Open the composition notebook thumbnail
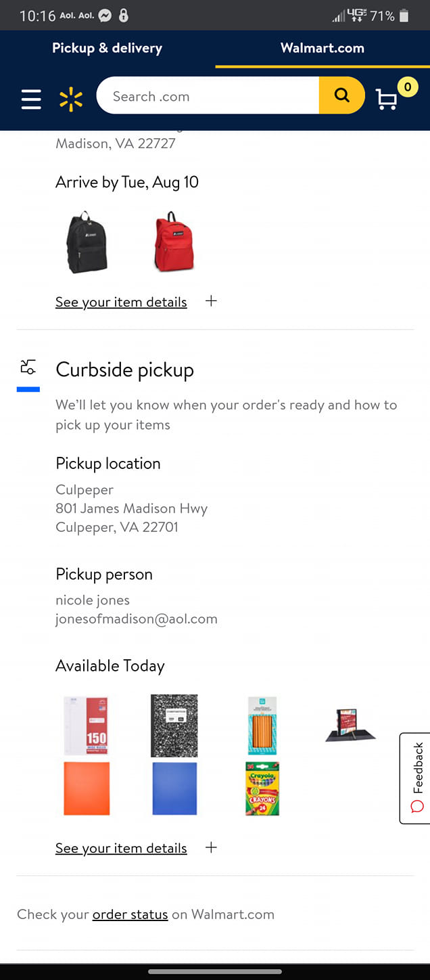Screen dimensions: 430x980 (x=174, y=726)
